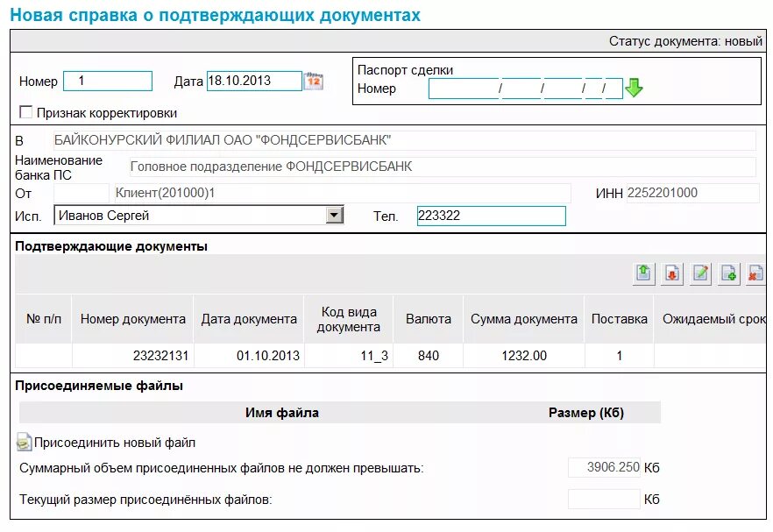
Task: Click the Подтверждающие документы section heading
Action: tap(111, 246)
